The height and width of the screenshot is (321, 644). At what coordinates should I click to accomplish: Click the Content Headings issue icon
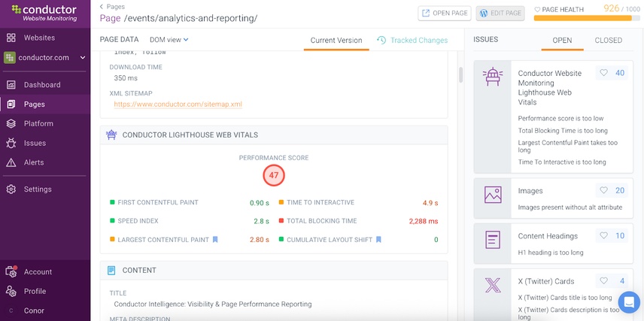pyautogui.click(x=493, y=240)
